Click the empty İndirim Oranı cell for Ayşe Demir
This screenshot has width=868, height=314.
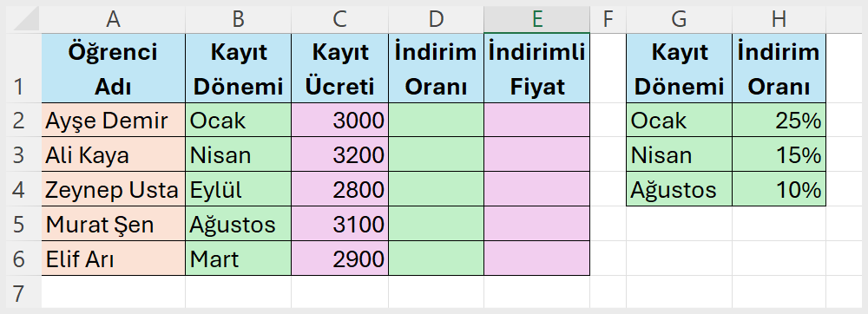(x=436, y=120)
